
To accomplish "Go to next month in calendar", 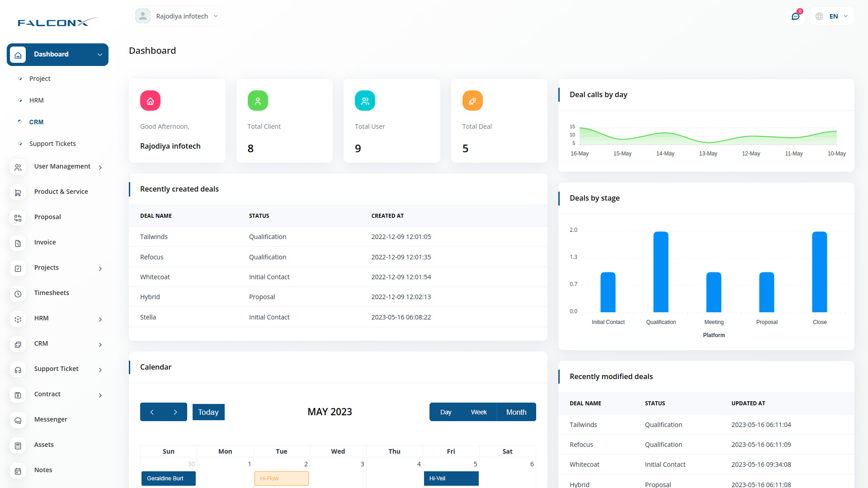I will click(175, 412).
